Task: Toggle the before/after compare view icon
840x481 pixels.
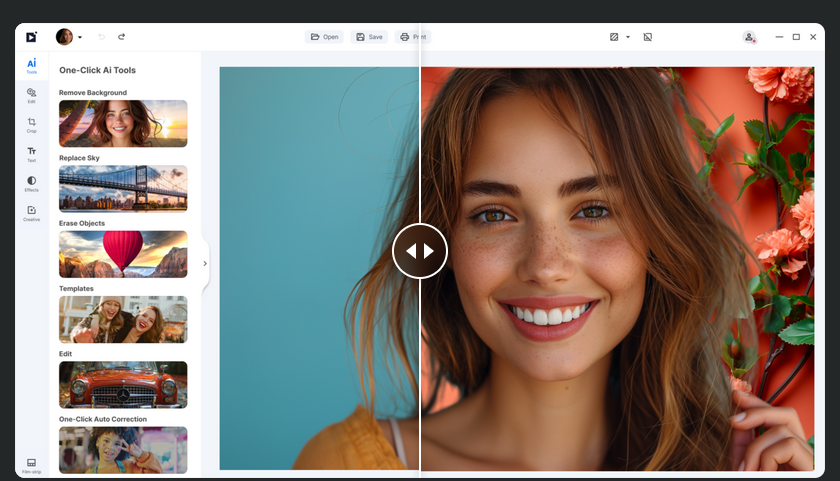Action: (x=614, y=37)
